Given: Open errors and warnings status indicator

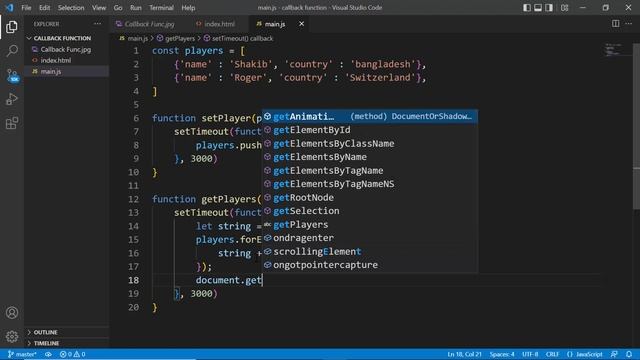Looking at the screenshot, I should click(x=73, y=354).
